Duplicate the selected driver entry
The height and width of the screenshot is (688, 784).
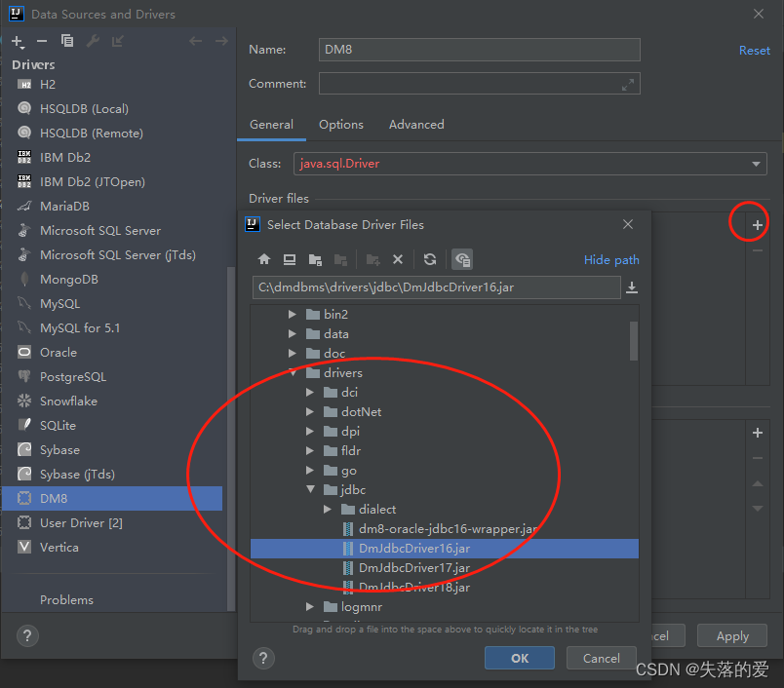coord(67,41)
